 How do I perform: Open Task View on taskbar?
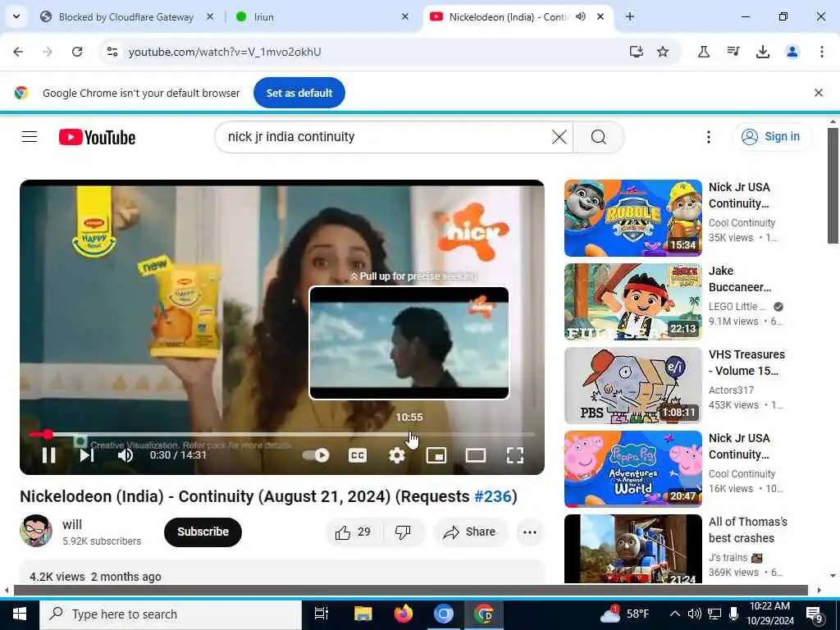(x=322, y=614)
